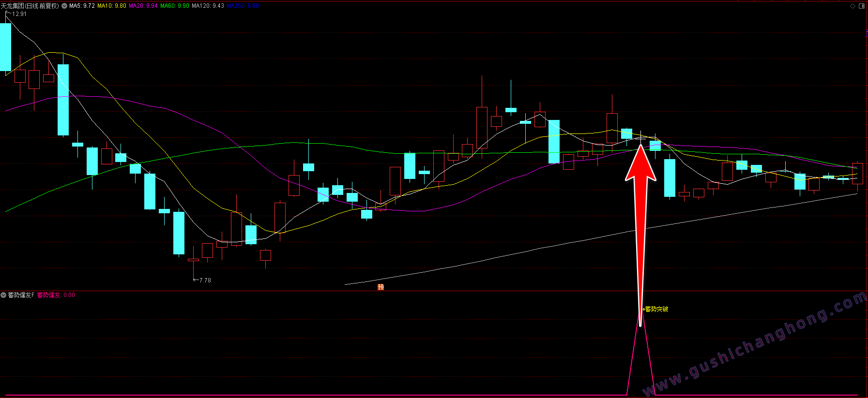868x398 pixels.
Task: Select the MA5: 9.72 label
Action: point(82,6)
